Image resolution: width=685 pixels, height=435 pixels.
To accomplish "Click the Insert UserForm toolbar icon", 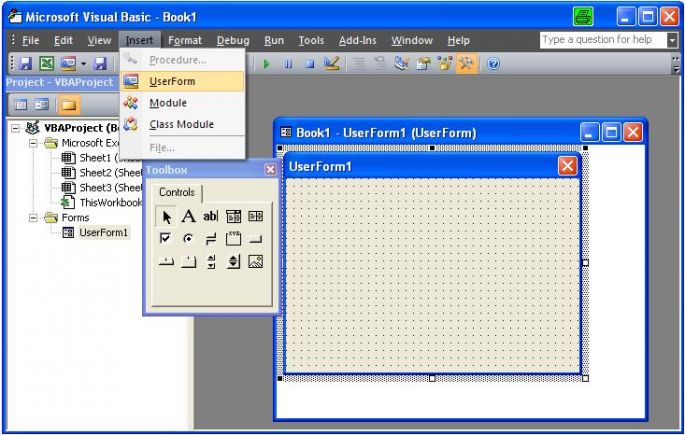I will (x=69, y=64).
